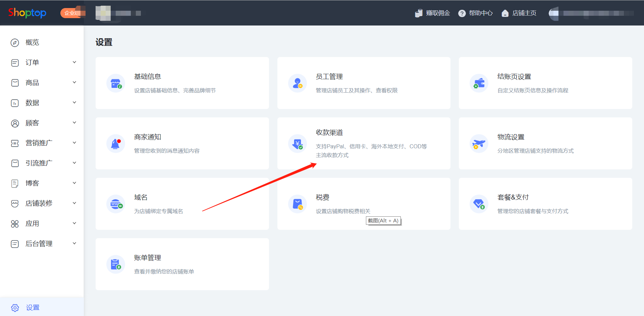
Task: Click the 账单管理 clipboard icon
Action: tap(116, 264)
